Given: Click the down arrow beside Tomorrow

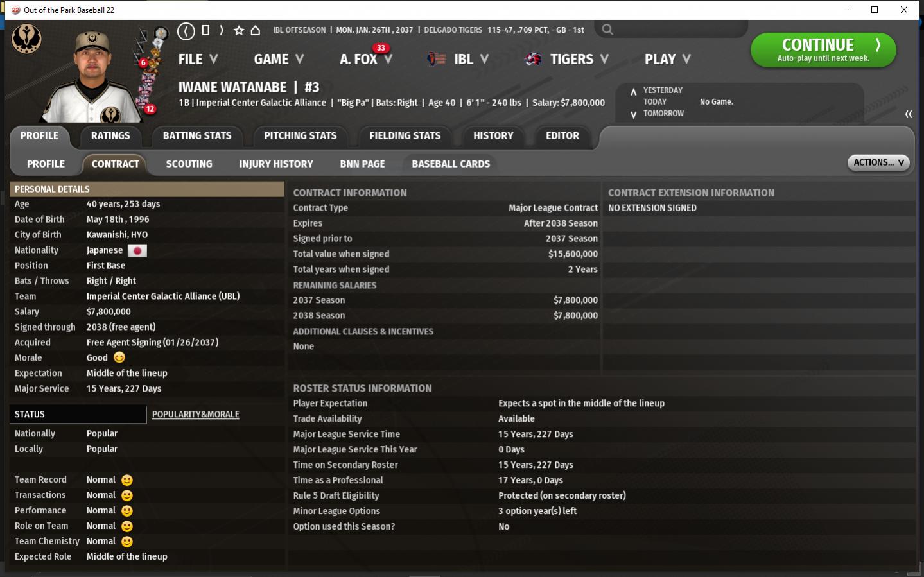Looking at the screenshot, I should tap(633, 114).
